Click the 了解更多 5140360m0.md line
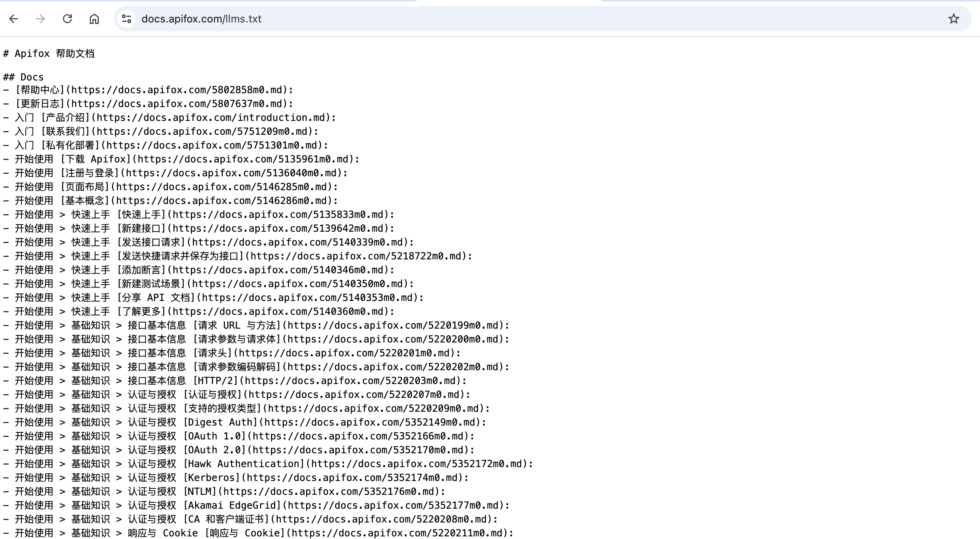Screen dimensions: 980x539 (199, 311)
